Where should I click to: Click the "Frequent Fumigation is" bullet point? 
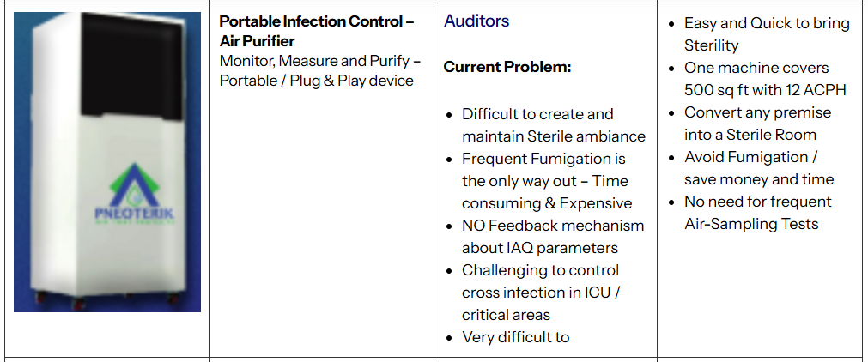(x=543, y=159)
